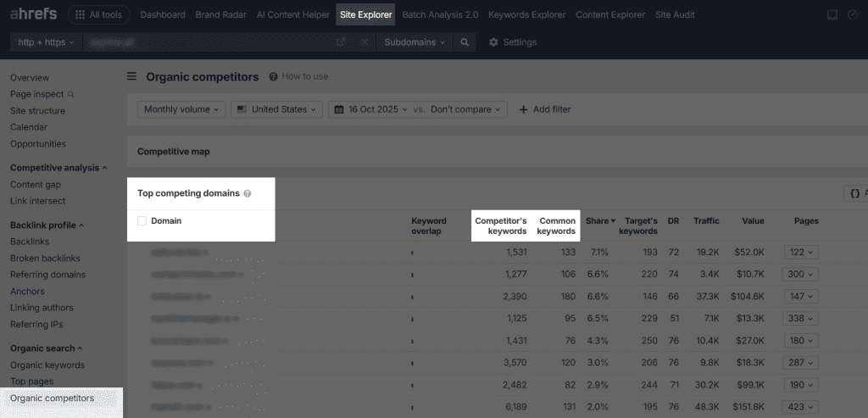
Task: Click the How to use link
Action: (x=298, y=76)
